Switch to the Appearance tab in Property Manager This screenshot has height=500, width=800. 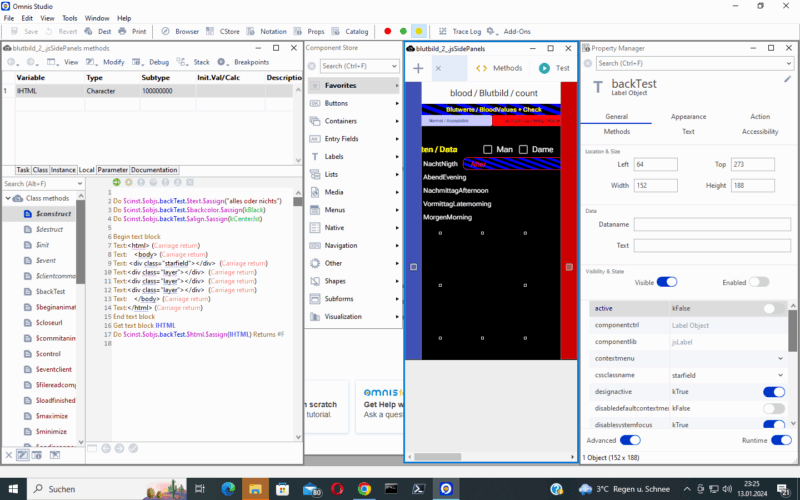[688, 117]
